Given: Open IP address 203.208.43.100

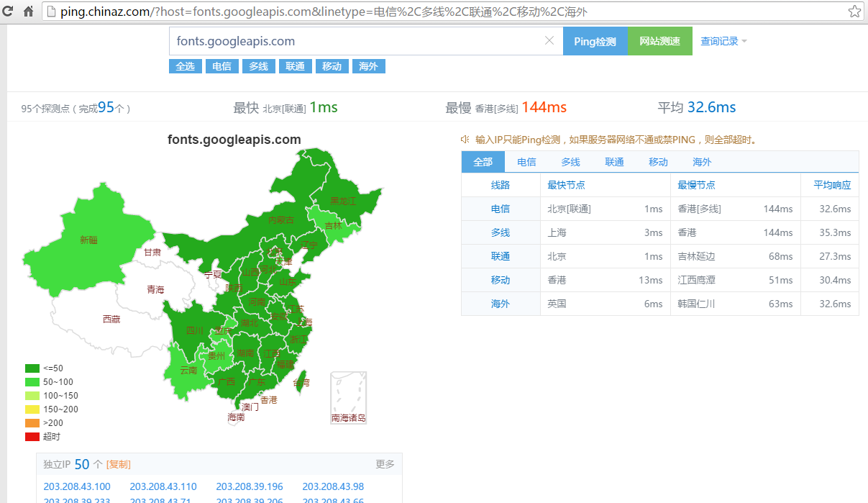Looking at the screenshot, I should [77, 486].
